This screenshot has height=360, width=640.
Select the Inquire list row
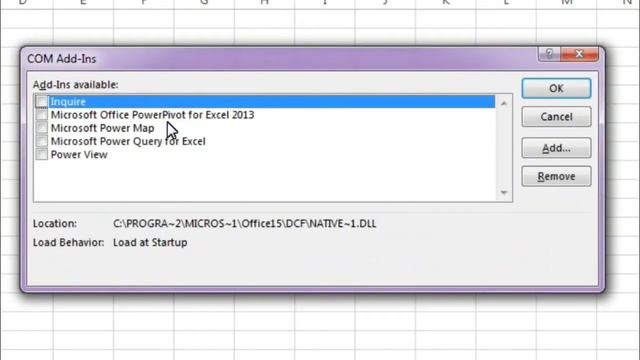tap(265, 101)
